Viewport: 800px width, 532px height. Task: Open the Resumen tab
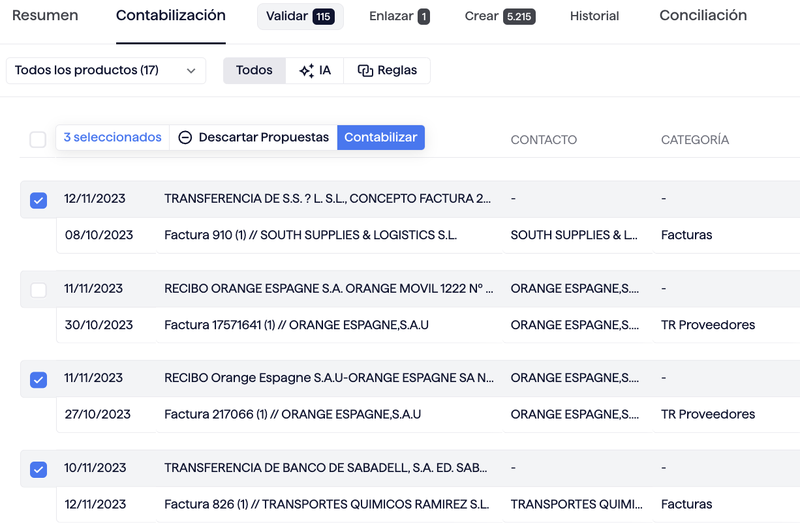45,16
